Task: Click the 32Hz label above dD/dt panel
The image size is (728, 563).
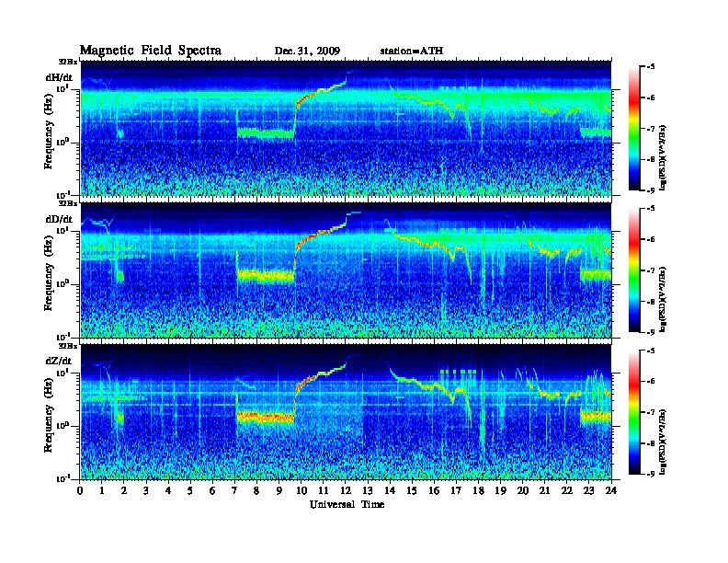Action: tap(68, 203)
